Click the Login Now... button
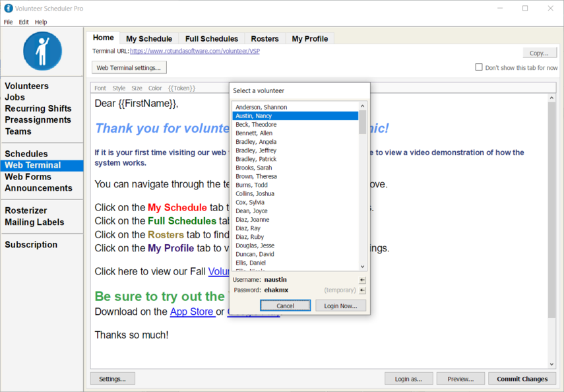 point(340,306)
